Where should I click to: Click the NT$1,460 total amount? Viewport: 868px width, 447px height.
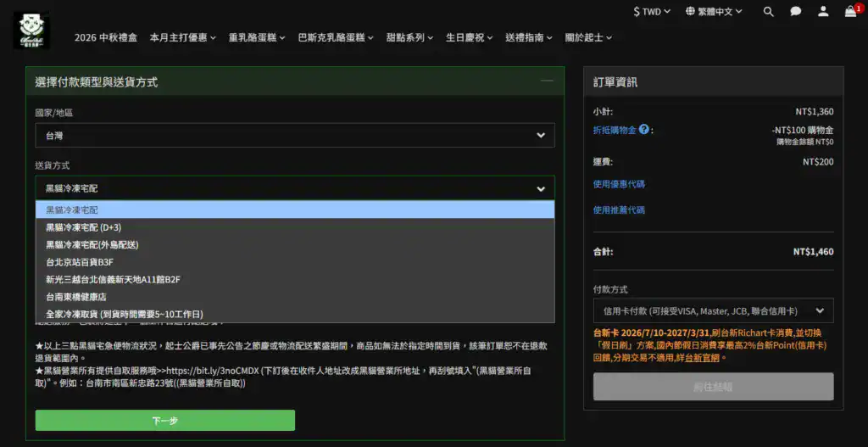pyautogui.click(x=813, y=251)
